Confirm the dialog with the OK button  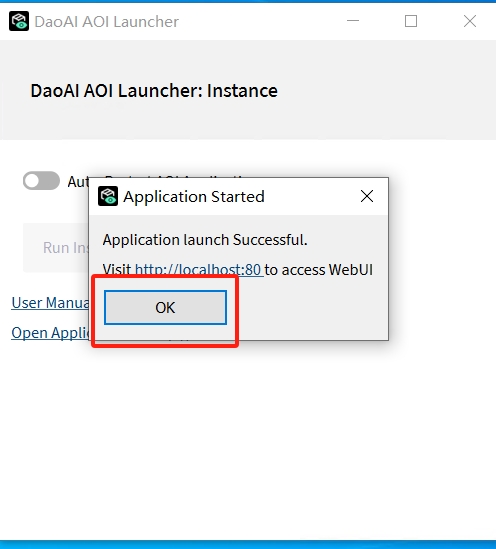pyautogui.click(x=165, y=307)
